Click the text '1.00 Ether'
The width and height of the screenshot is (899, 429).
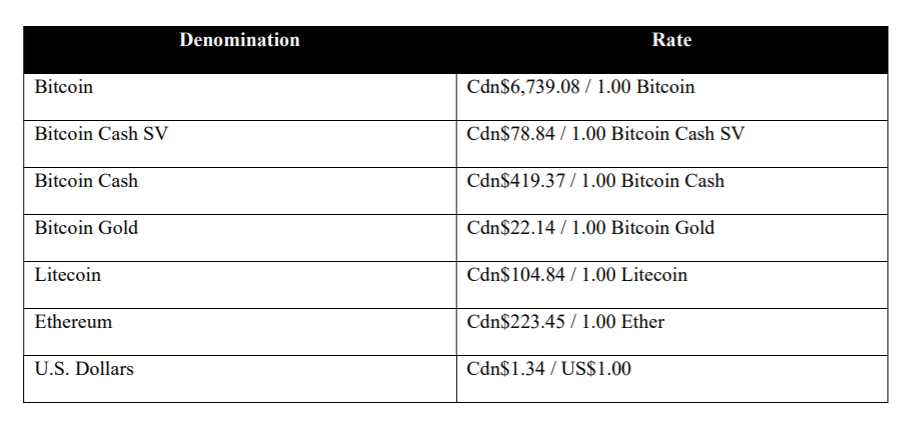point(623,322)
